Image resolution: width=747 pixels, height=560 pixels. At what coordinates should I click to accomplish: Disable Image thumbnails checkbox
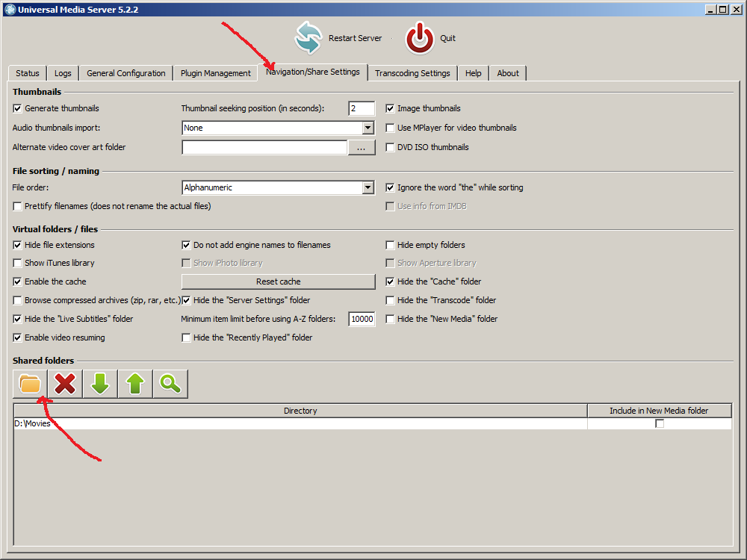pos(390,108)
